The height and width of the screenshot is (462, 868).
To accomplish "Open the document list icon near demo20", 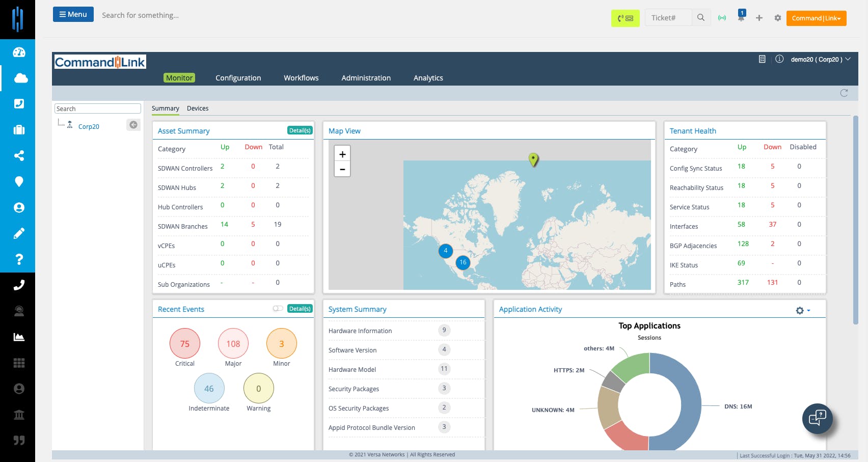I will click(x=762, y=59).
